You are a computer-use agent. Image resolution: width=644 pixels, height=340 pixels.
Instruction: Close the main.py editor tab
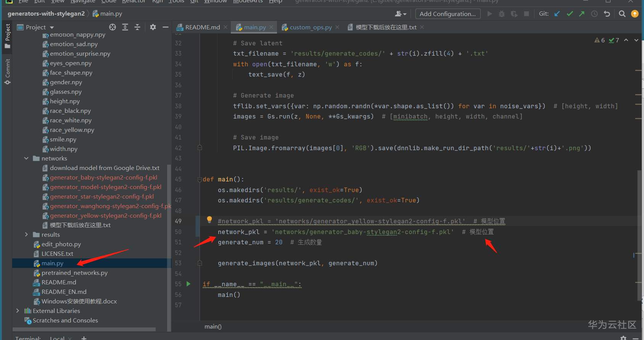pos(271,27)
